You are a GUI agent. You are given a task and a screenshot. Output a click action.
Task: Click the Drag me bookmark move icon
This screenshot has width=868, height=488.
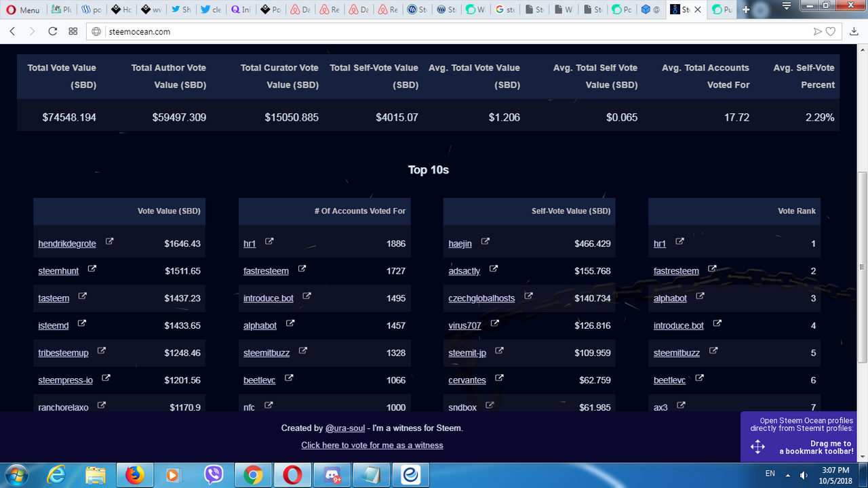[757, 447]
